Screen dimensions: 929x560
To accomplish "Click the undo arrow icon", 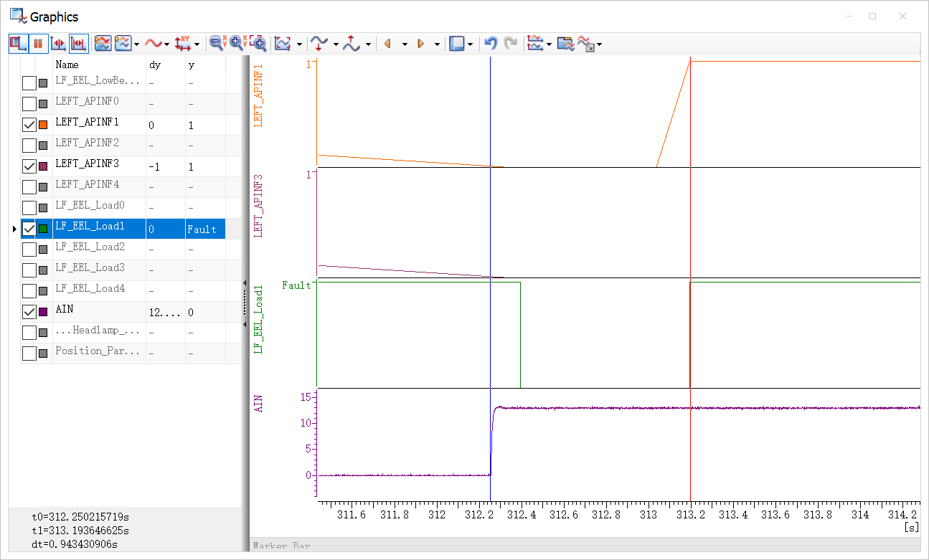I will [x=491, y=44].
